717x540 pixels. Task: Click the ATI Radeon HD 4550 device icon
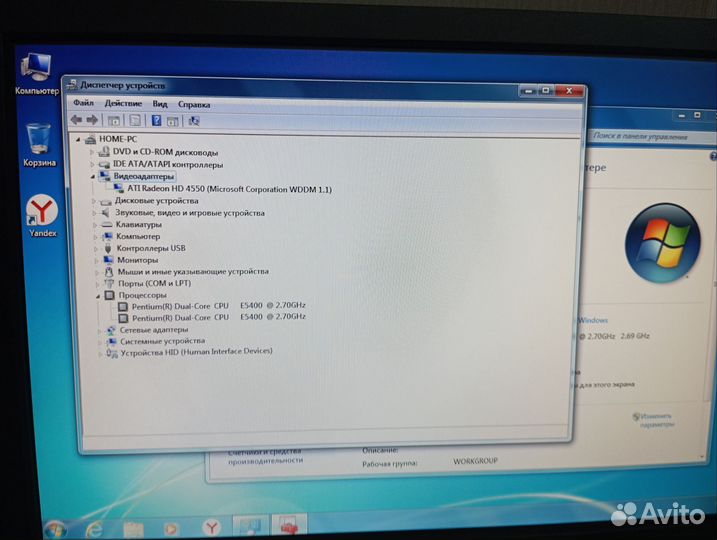coord(118,188)
